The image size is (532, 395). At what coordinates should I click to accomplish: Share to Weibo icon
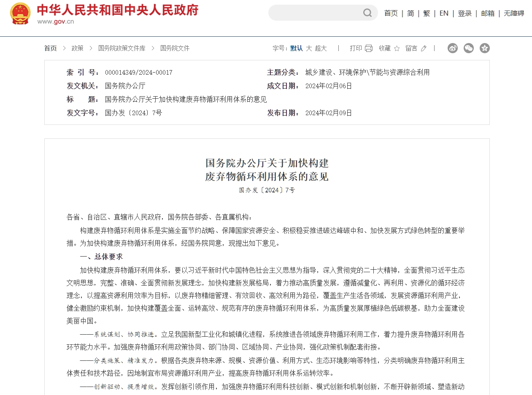[453, 48]
